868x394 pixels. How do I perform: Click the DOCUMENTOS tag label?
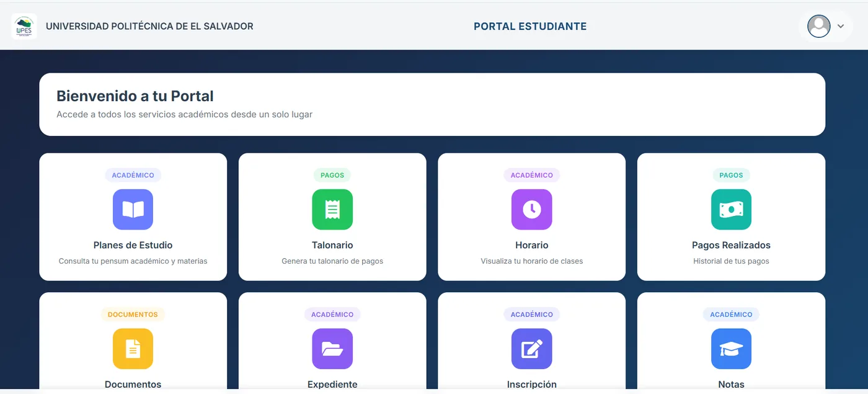click(x=133, y=315)
